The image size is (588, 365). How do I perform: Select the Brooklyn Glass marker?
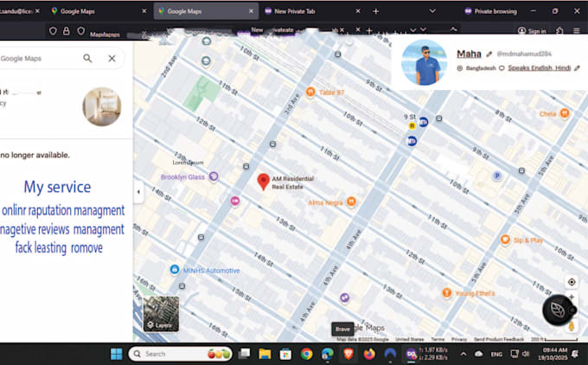point(214,176)
